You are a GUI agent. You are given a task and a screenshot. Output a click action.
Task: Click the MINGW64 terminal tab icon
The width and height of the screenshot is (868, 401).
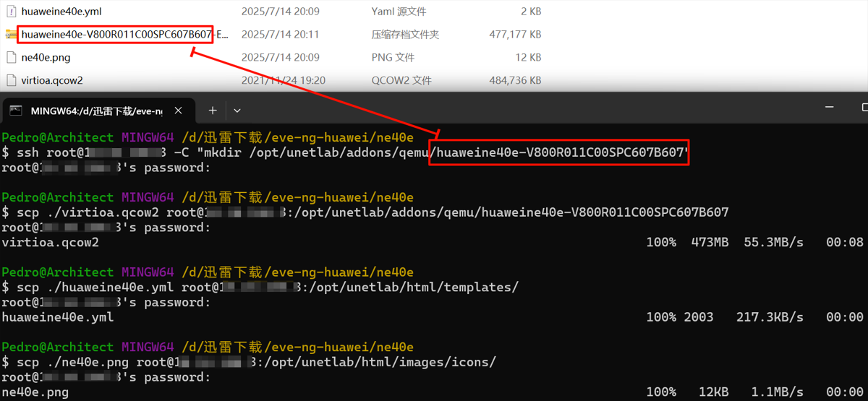pyautogui.click(x=15, y=111)
